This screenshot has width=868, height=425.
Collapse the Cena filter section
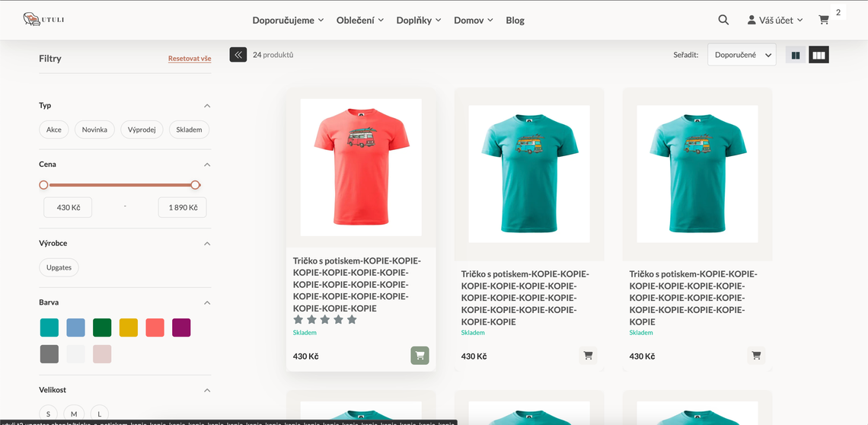click(x=207, y=165)
